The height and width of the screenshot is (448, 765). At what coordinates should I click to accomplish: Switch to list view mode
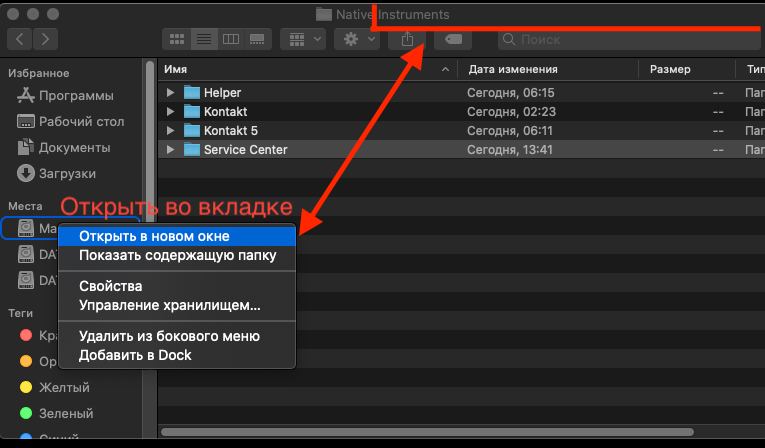point(204,39)
